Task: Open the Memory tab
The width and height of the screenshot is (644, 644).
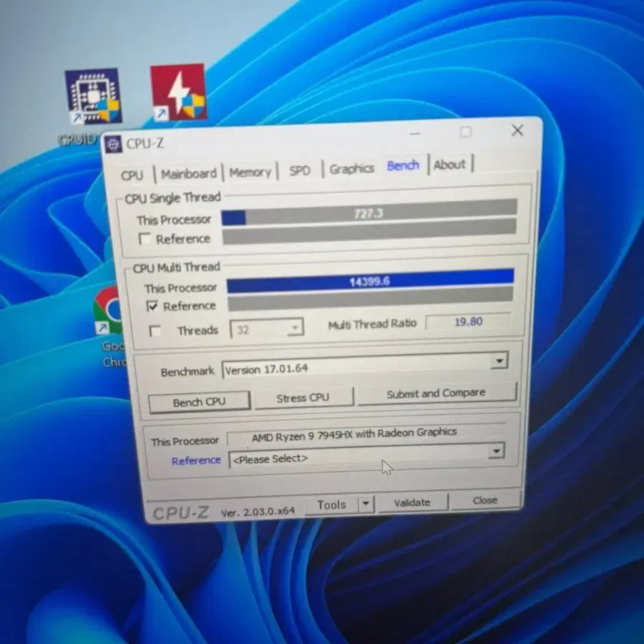Action: point(250,172)
